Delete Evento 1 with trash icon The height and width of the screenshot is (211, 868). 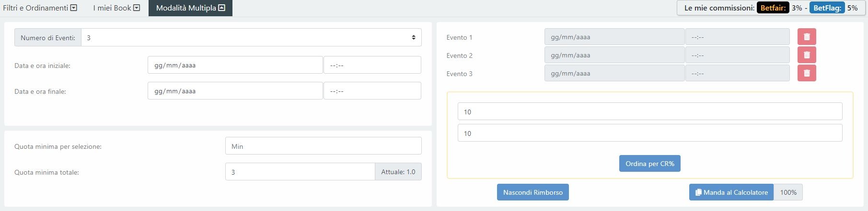807,37
